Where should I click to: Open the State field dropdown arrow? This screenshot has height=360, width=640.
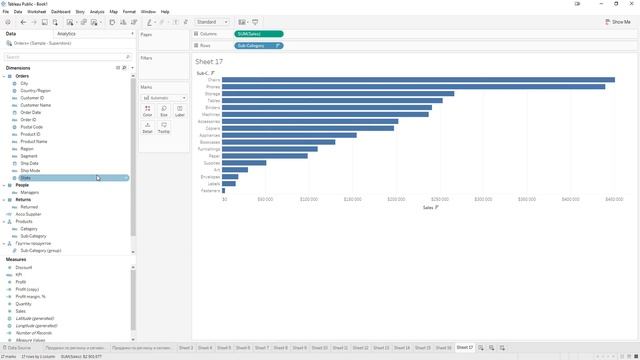(x=125, y=178)
